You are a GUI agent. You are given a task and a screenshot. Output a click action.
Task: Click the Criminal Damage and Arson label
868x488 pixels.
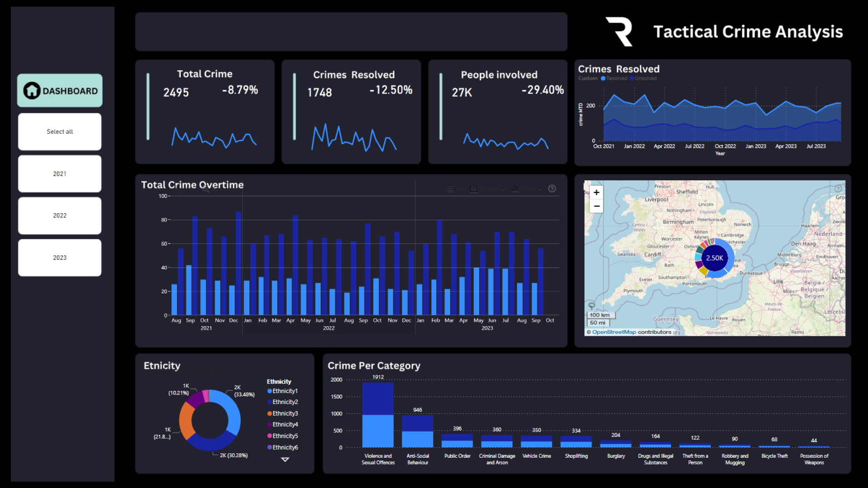point(497,459)
